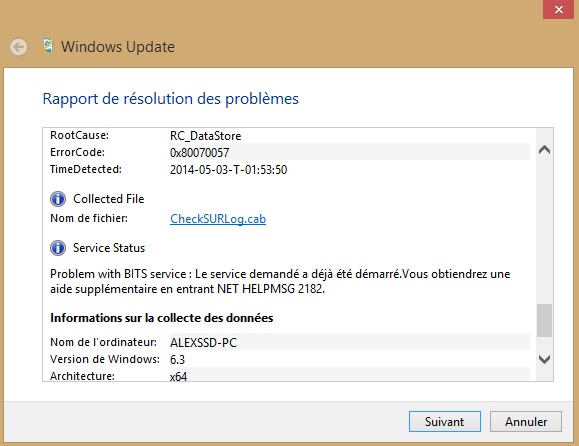
Task: Click the Suivant button
Action: pos(445,421)
